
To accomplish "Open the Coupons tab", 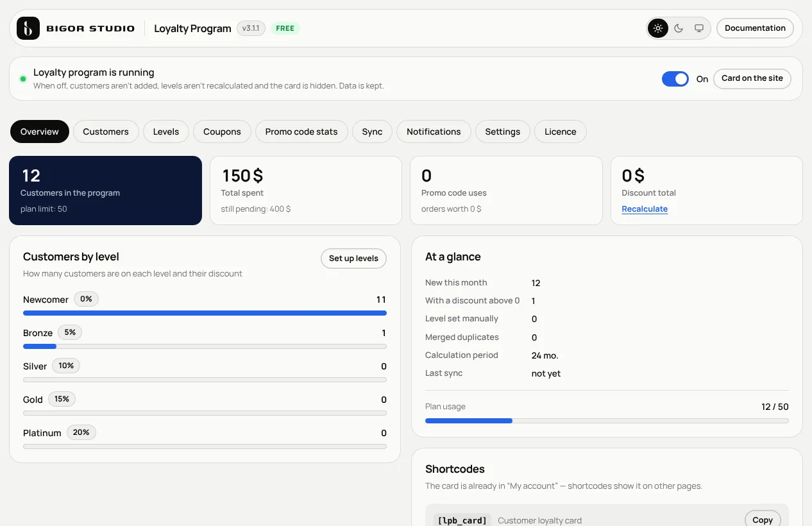I will point(222,131).
